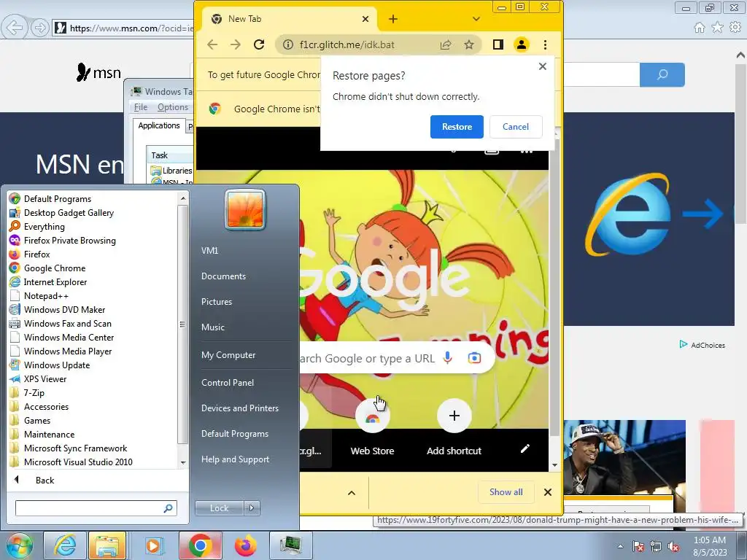
Task: Click Start menu search box
Action: coord(96,508)
